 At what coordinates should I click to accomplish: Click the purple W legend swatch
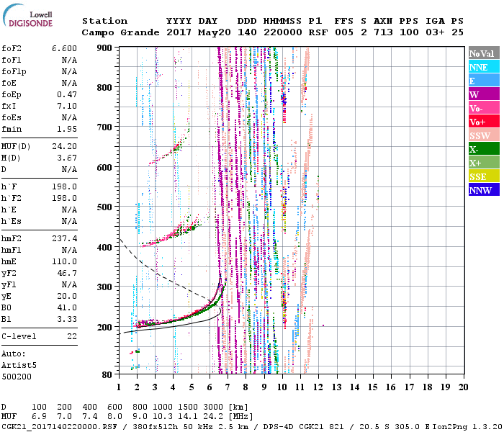click(484, 94)
